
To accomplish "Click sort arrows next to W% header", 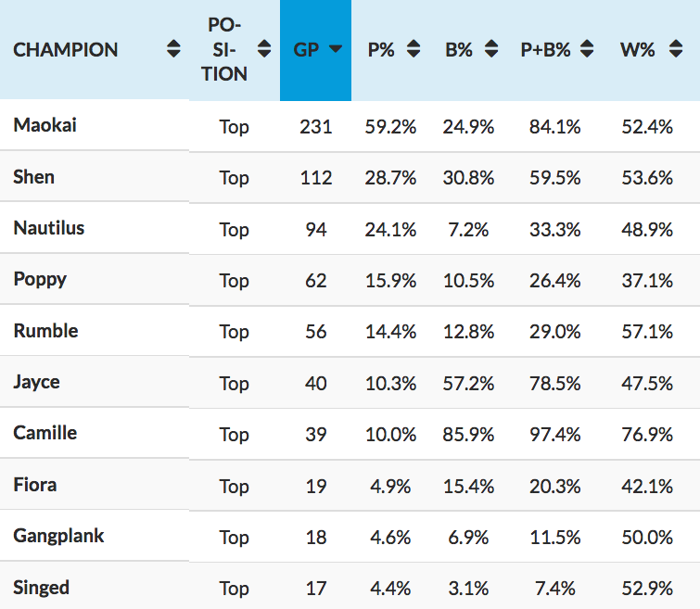I will point(673,50).
